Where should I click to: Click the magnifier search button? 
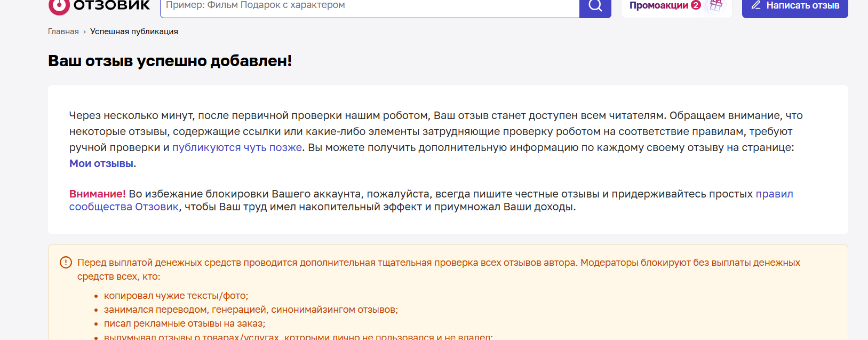coord(595,7)
